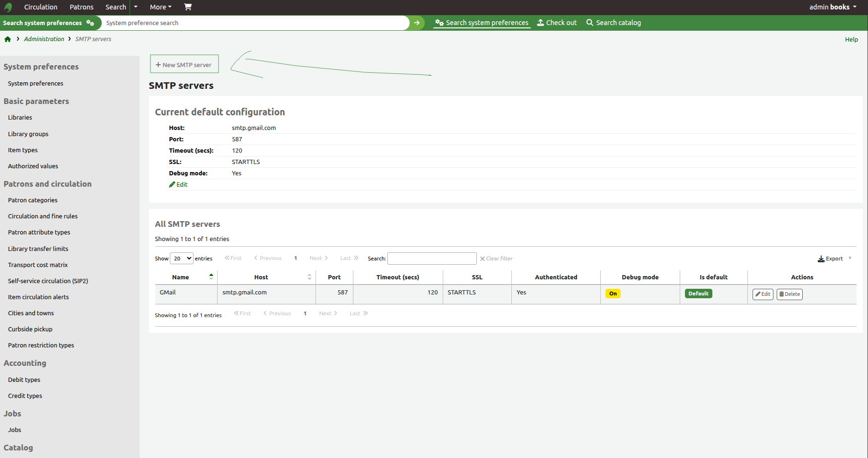Select the Patrons menu item
The width and height of the screenshot is (868, 458).
click(81, 7)
